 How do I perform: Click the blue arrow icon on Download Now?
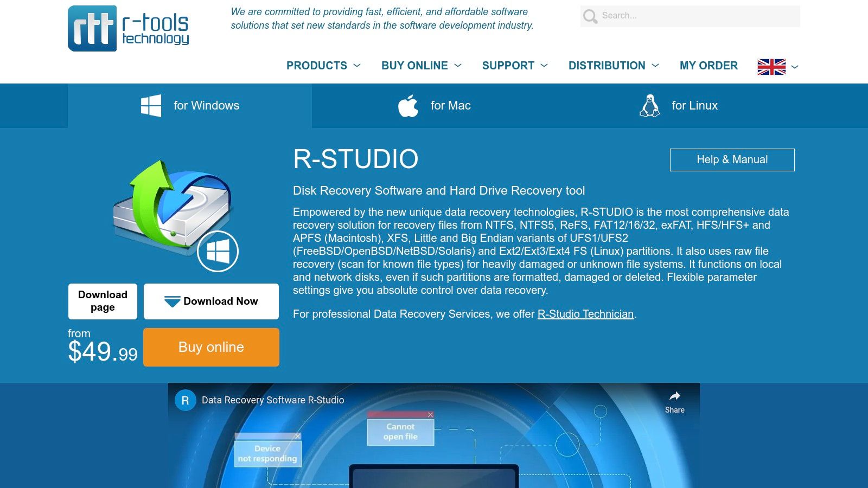pos(172,301)
